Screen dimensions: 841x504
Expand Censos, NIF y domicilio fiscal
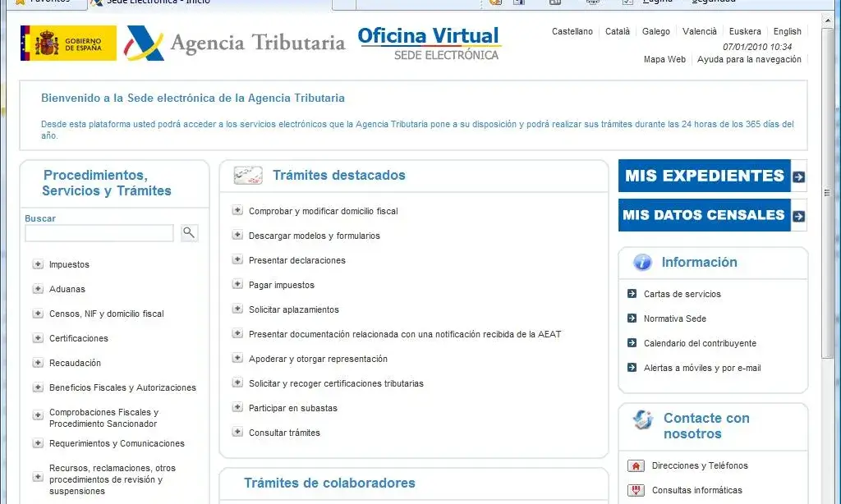38,313
